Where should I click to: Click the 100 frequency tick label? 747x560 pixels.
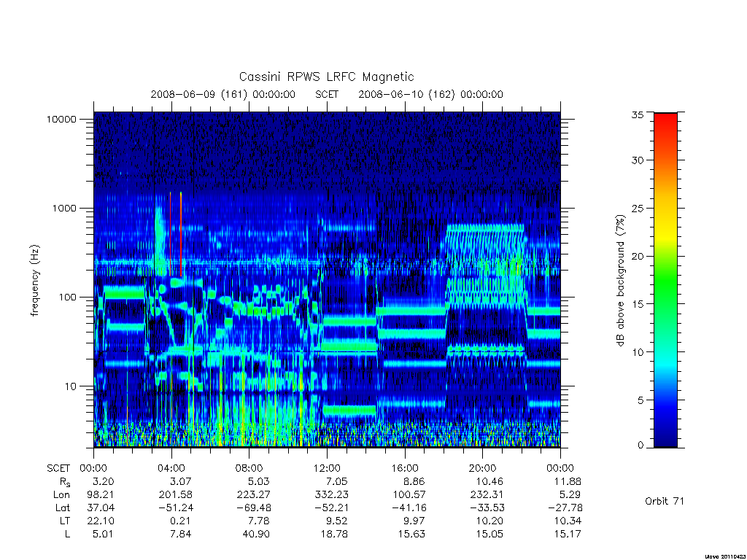67,297
